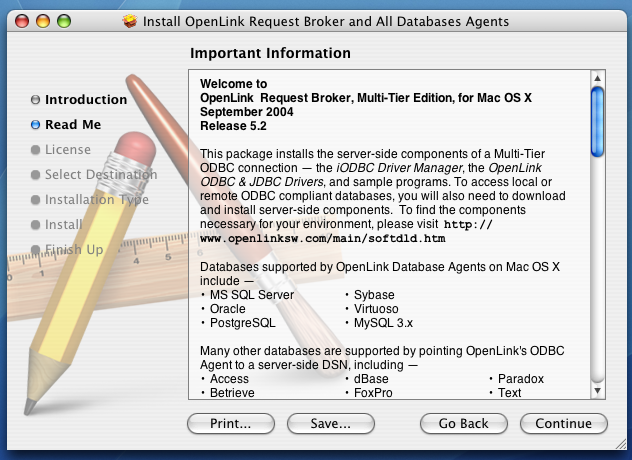Click the scroll up arrow
632x460 pixels.
pyautogui.click(x=597, y=78)
